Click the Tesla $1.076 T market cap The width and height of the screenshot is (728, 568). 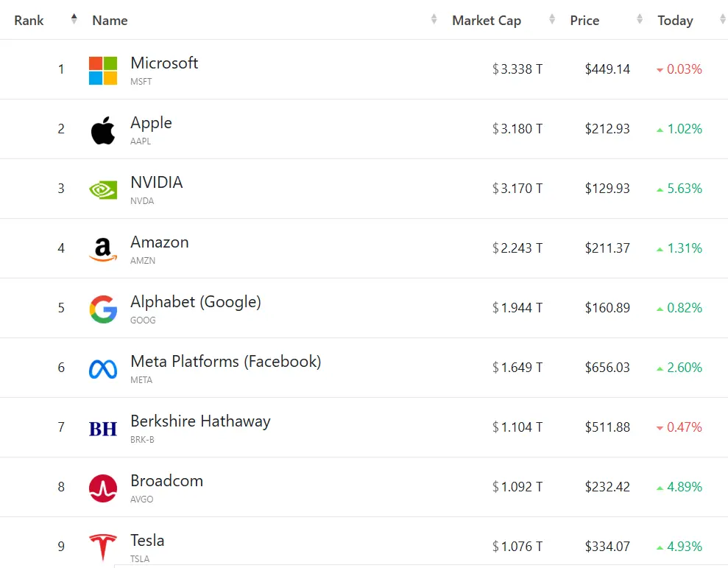tap(517, 547)
